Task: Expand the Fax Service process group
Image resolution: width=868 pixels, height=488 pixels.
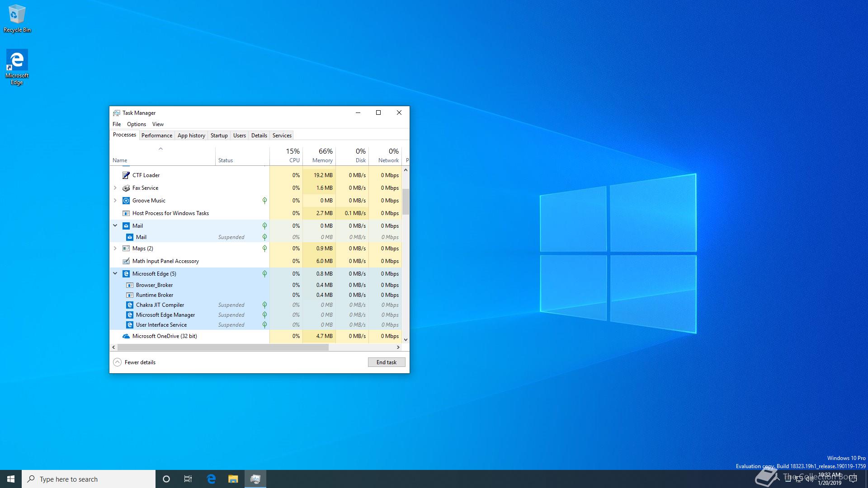Action: [115, 188]
